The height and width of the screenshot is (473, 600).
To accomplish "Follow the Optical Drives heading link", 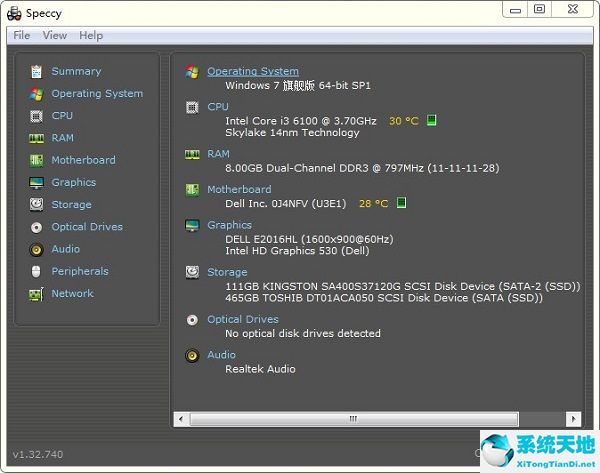I will pos(243,319).
